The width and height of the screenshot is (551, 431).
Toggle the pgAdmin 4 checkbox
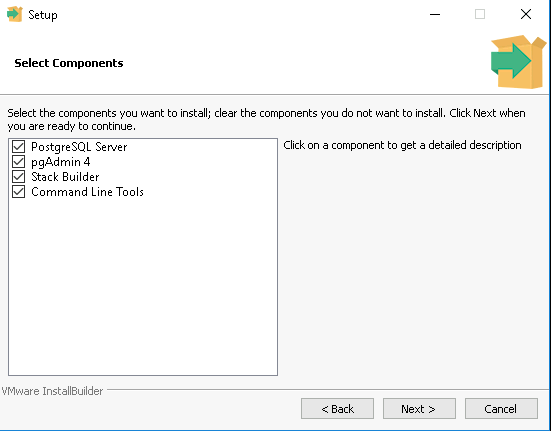point(18,162)
